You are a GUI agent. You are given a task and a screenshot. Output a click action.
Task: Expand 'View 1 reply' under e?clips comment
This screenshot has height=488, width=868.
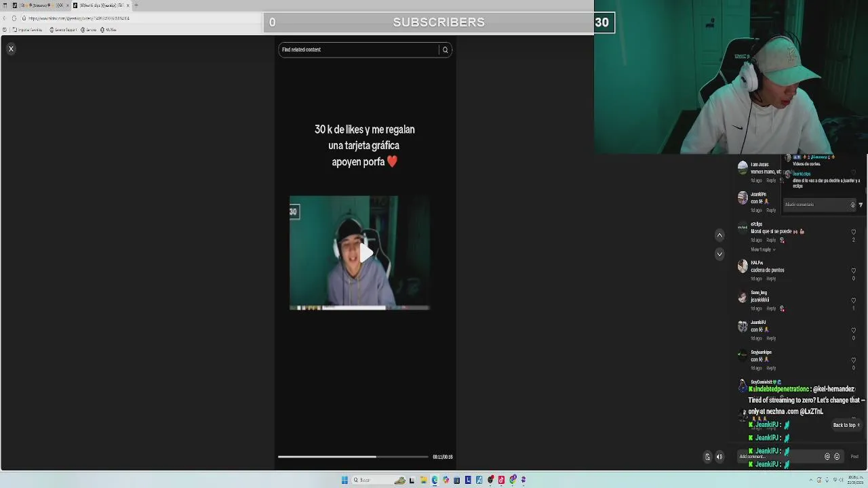pyautogui.click(x=763, y=249)
